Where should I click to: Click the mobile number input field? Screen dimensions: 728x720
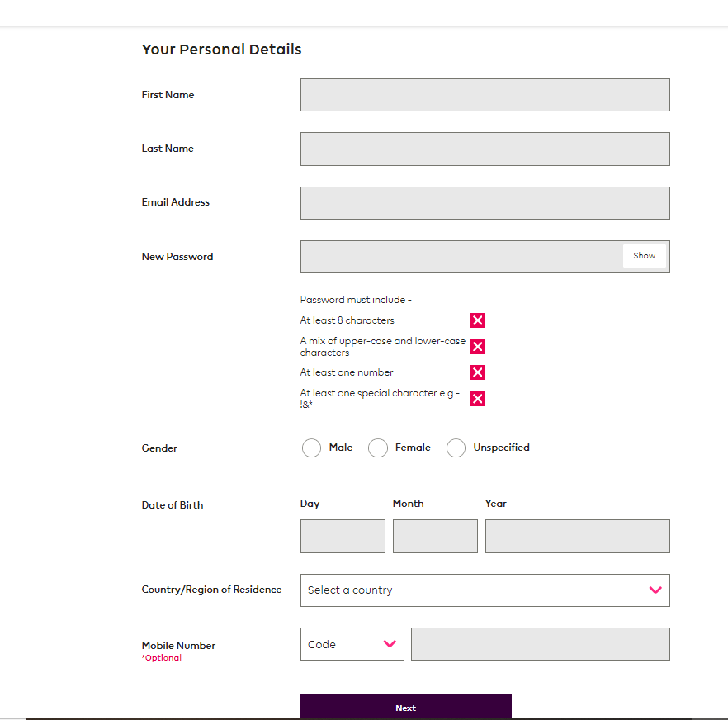(540, 644)
